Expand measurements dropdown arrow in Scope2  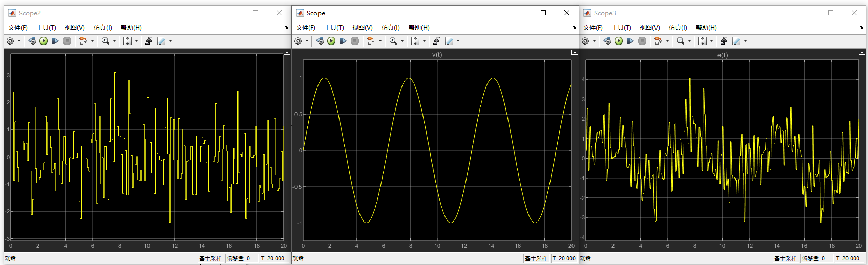[x=171, y=41]
